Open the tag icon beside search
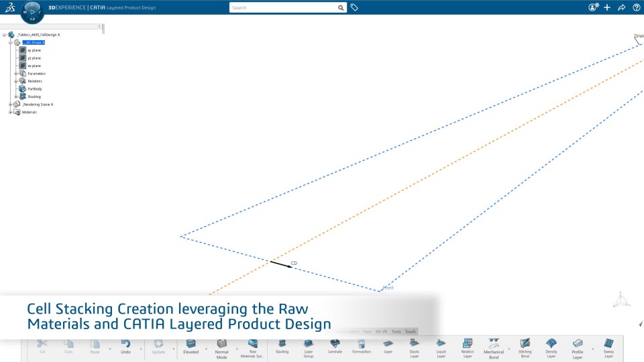 click(x=354, y=7)
